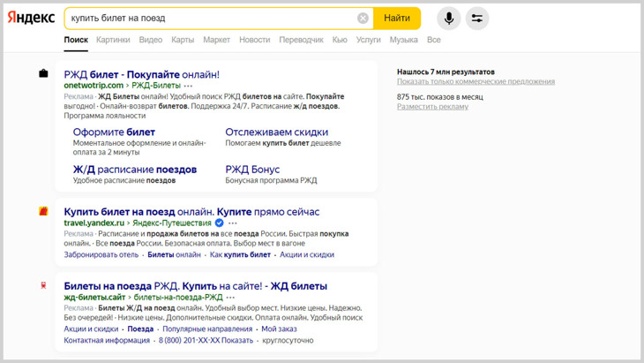
Task: Select the Поиск tab
Action: [x=76, y=40]
